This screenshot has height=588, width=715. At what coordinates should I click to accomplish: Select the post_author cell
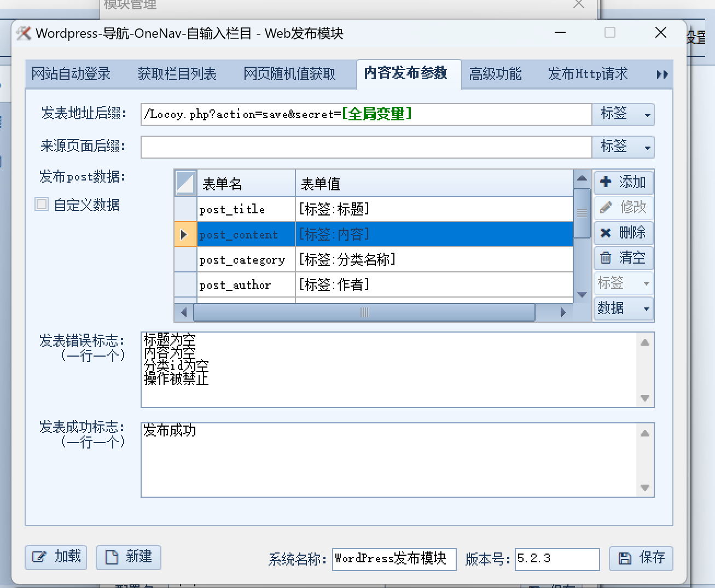246,284
